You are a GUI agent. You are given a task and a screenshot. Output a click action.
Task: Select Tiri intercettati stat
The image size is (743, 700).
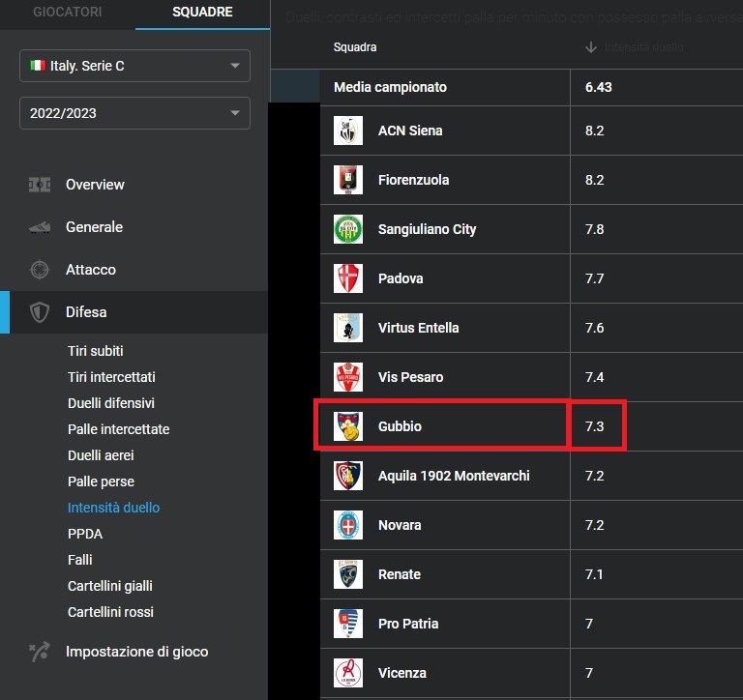pyautogui.click(x=111, y=377)
